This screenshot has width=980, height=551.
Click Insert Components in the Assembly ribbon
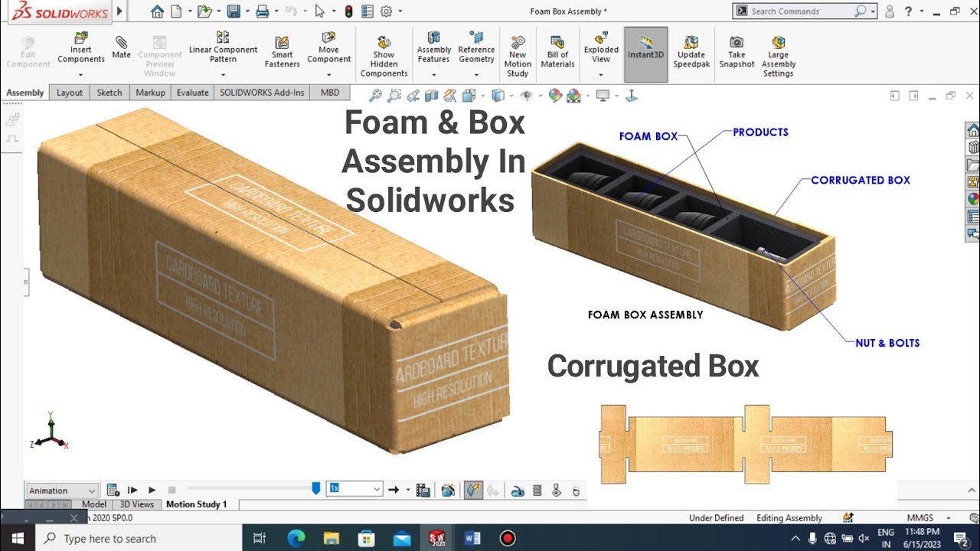[x=81, y=48]
